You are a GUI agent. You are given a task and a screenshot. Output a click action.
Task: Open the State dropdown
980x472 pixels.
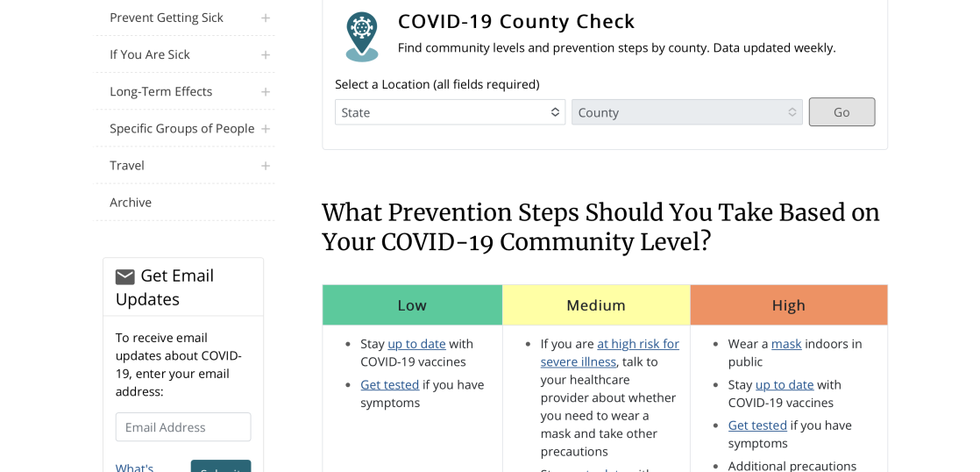[450, 112]
